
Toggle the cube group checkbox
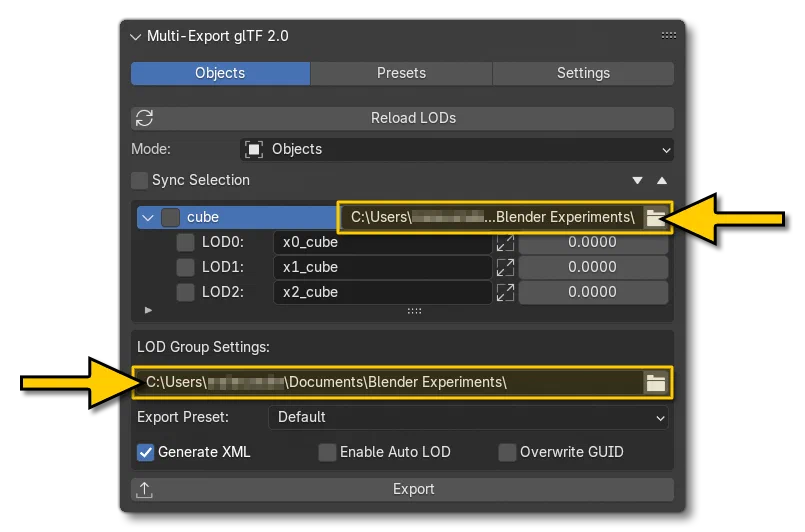(x=170, y=217)
